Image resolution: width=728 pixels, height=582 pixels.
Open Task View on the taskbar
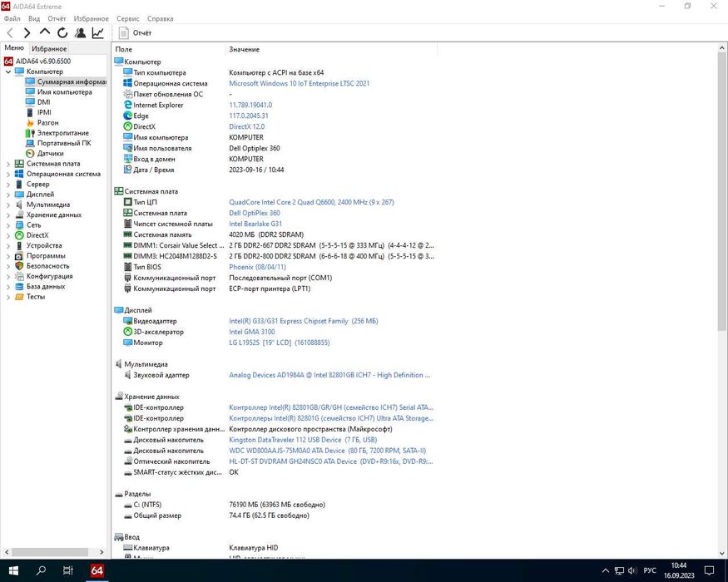[67, 570]
